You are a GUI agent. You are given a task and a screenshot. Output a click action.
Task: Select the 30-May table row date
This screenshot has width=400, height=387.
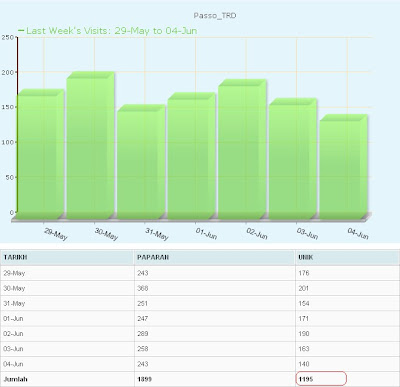(x=14, y=288)
